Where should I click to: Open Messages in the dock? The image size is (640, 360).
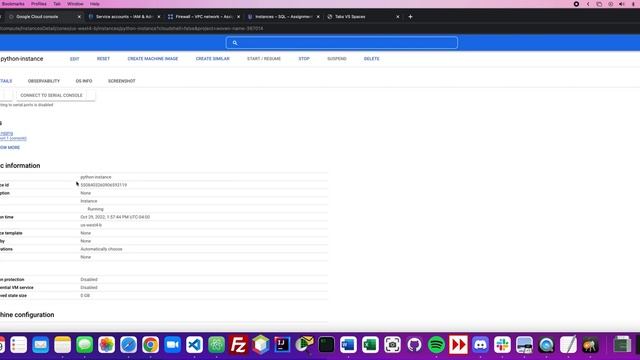(84, 345)
